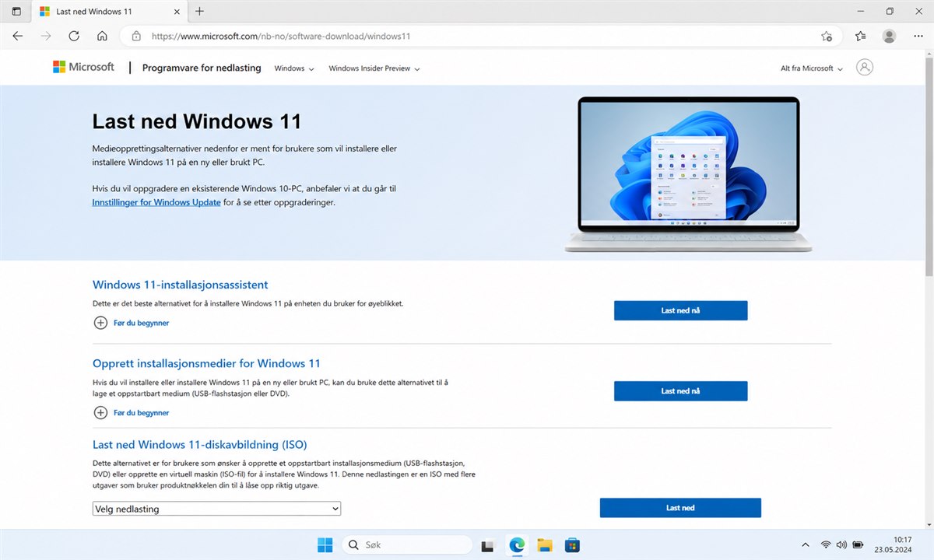This screenshot has width=934, height=560.
Task: Click the volume tray icon
Action: tap(841, 545)
